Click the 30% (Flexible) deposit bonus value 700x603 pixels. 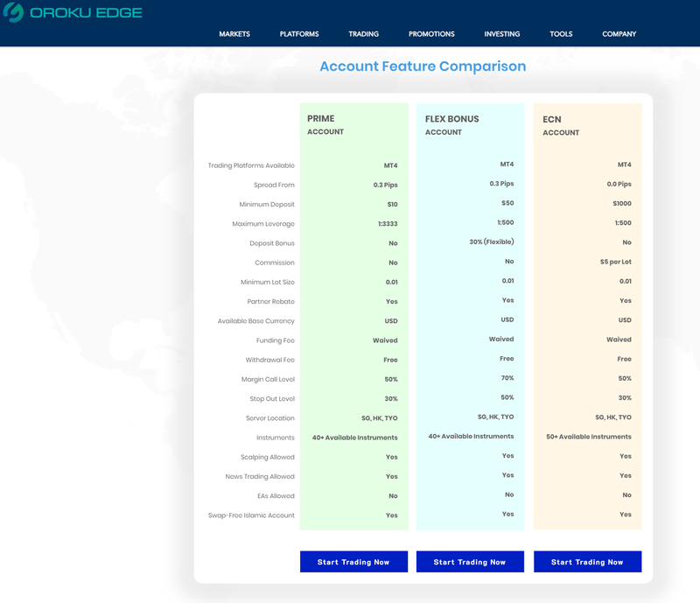pos(492,242)
